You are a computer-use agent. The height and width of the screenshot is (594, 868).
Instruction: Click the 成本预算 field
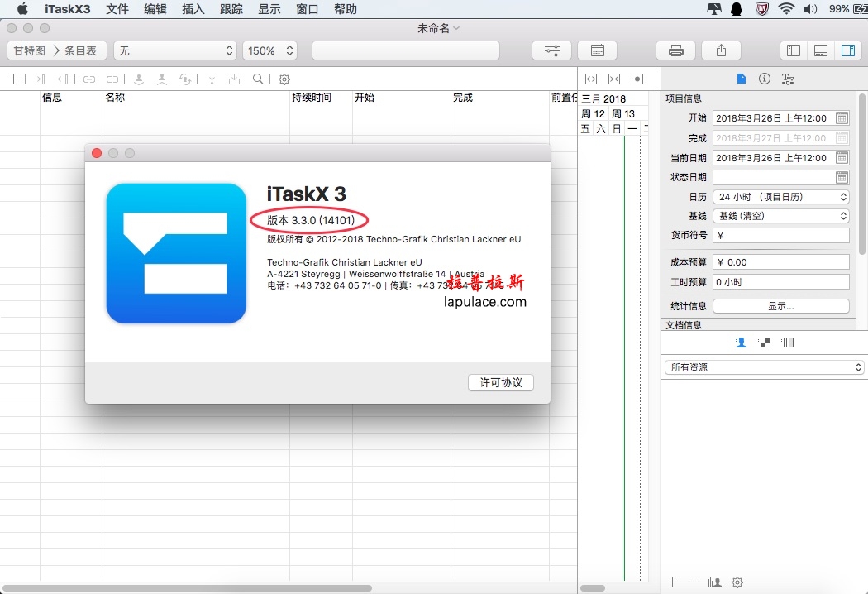781,262
